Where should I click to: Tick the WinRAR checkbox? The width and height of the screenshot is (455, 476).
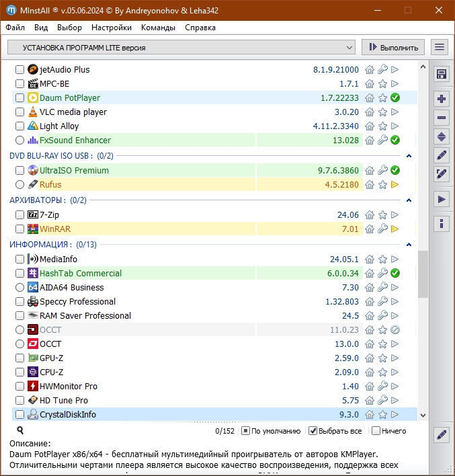(x=19, y=229)
